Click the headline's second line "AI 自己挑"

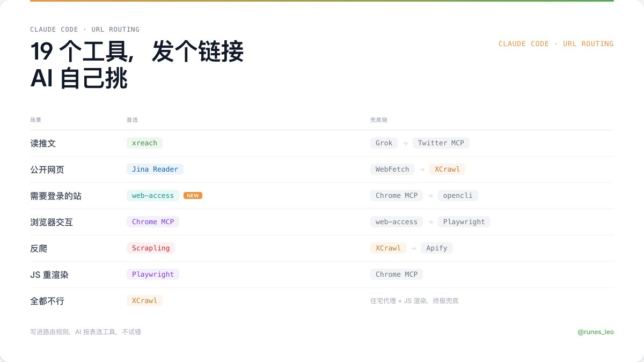click(79, 79)
